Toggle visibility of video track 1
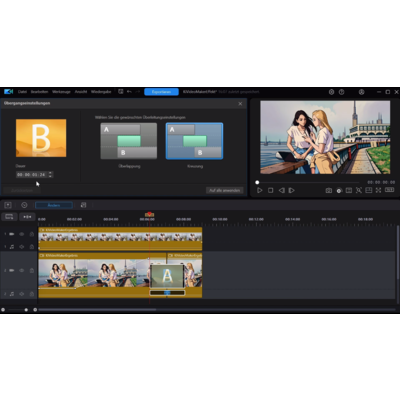 click(x=22, y=234)
